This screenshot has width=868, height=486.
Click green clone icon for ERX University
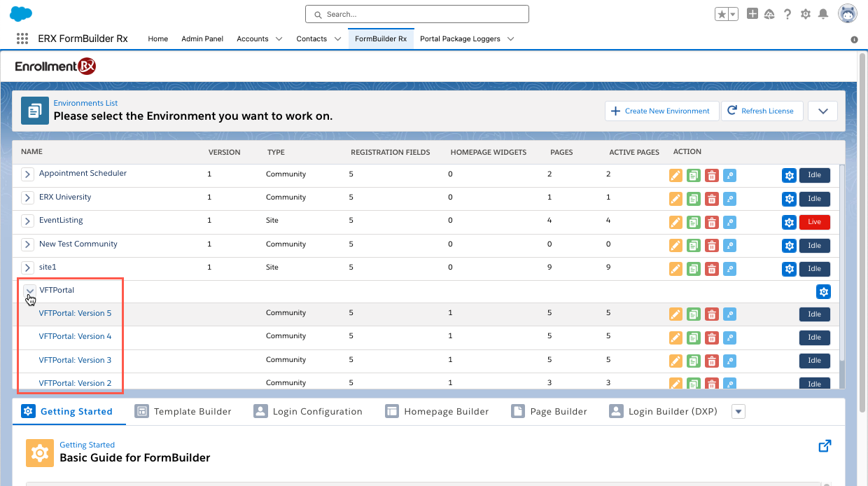pos(694,199)
